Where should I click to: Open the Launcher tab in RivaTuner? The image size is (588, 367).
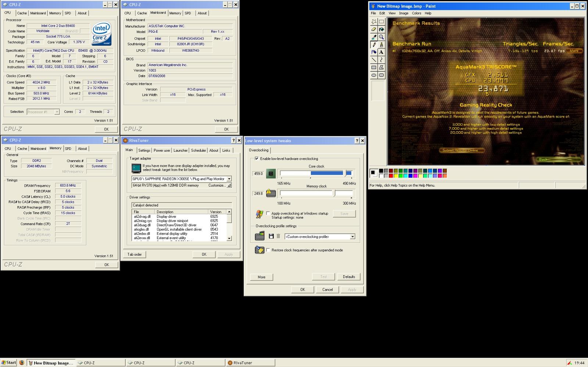point(180,150)
